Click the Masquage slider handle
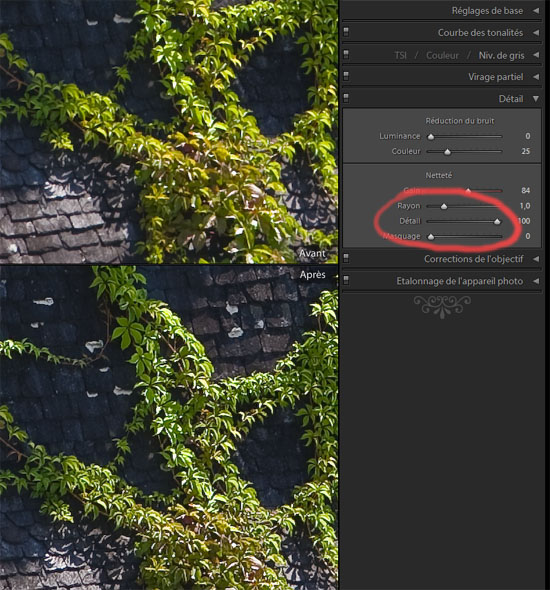 coord(431,237)
